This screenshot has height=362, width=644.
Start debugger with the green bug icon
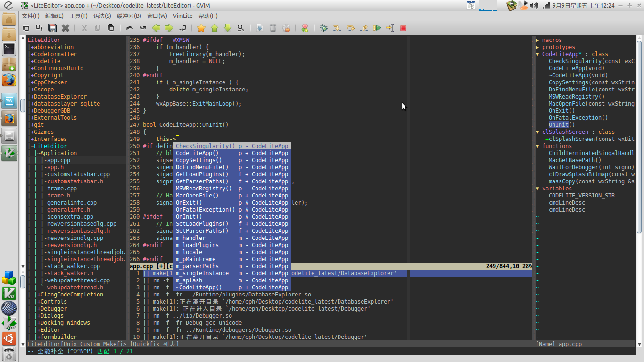(324, 28)
